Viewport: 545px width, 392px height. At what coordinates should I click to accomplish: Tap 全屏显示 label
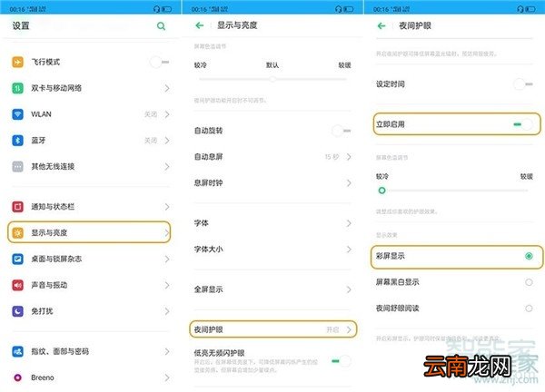pyautogui.click(x=208, y=289)
